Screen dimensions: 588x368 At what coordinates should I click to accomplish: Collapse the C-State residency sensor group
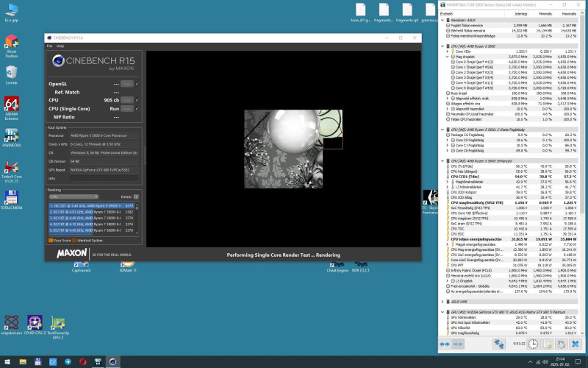click(x=442, y=130)
